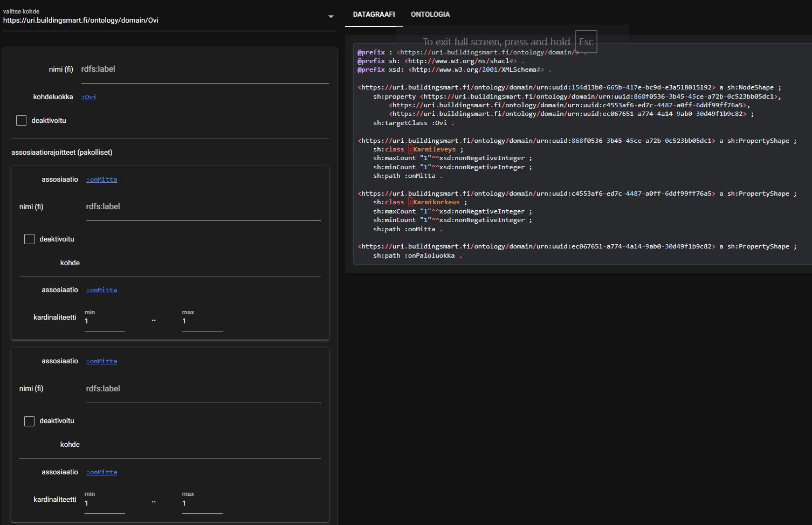Switch to the ONTOLOGIA tab
Screen dimensions: 812x525
tap(430, 15)
